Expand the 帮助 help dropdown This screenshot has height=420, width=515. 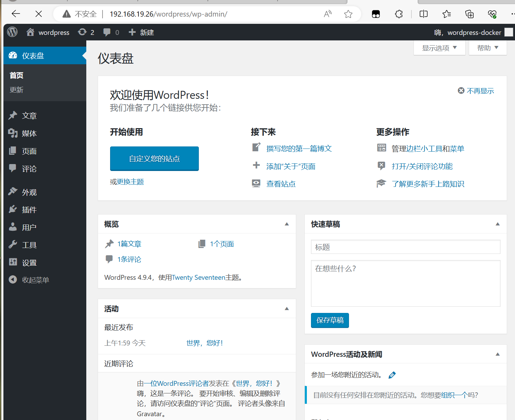488,48
